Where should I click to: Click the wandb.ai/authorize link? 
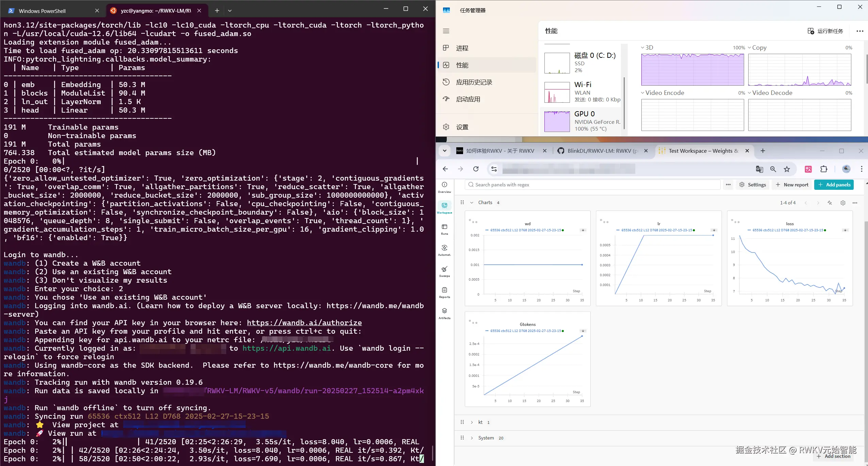pyautogui.click(x=304, y=323)
